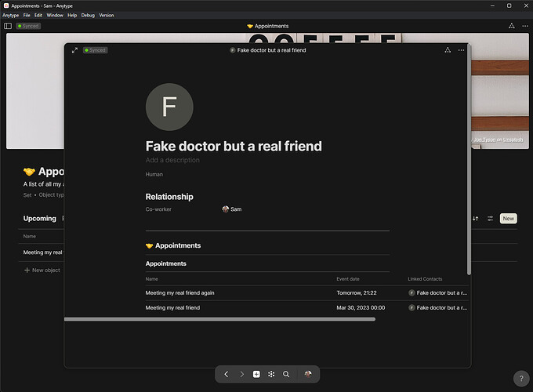
Task: Toggle the main sidebar panel icon
Action: coord(8,26)
